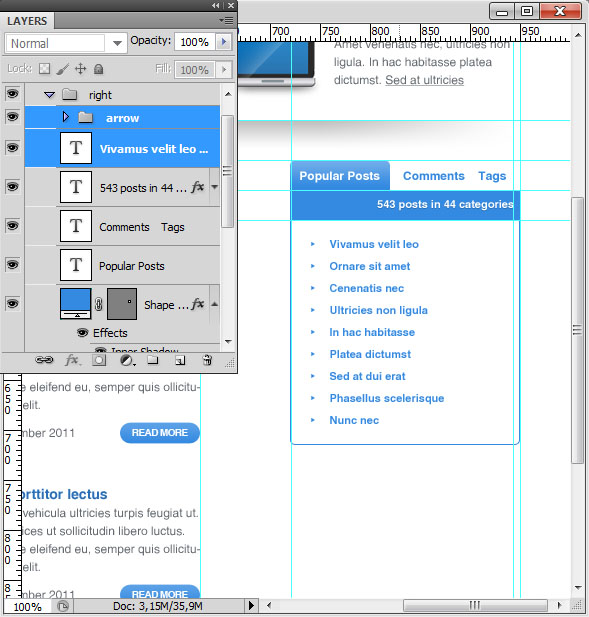Click the fx icon on Shape layer
The image size is (589, 617).
coord(198,304)
